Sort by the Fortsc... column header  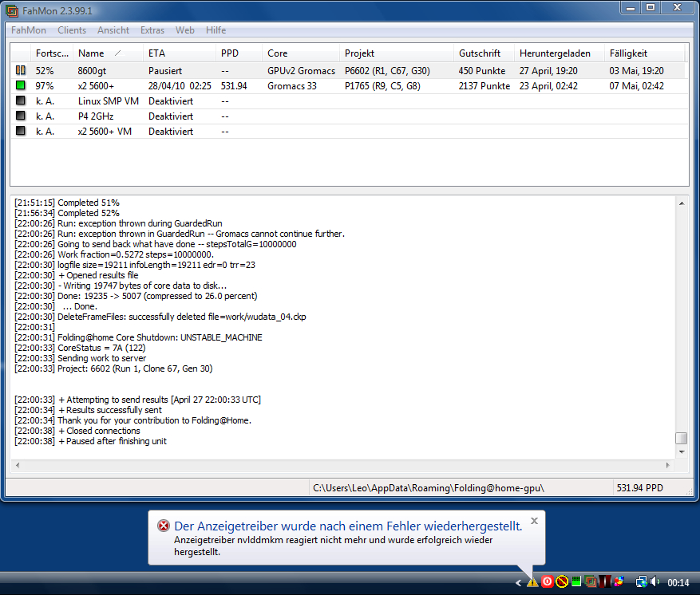tap(52, 53)
